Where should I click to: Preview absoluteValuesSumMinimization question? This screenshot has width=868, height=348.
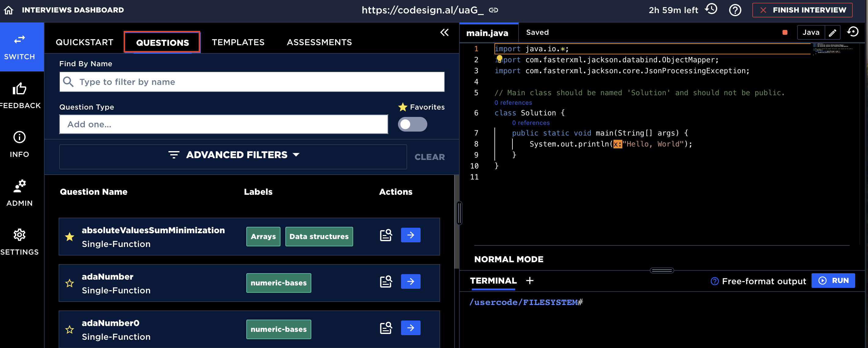click(386, 235)
